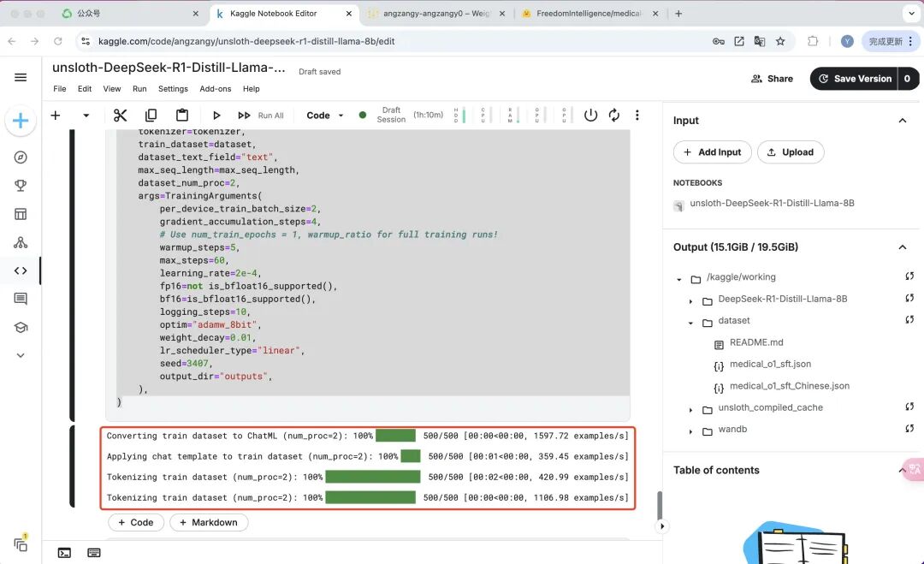Refresh the wandb folder
The width and height of the screenshot is (924, 564).
(909, 429)
